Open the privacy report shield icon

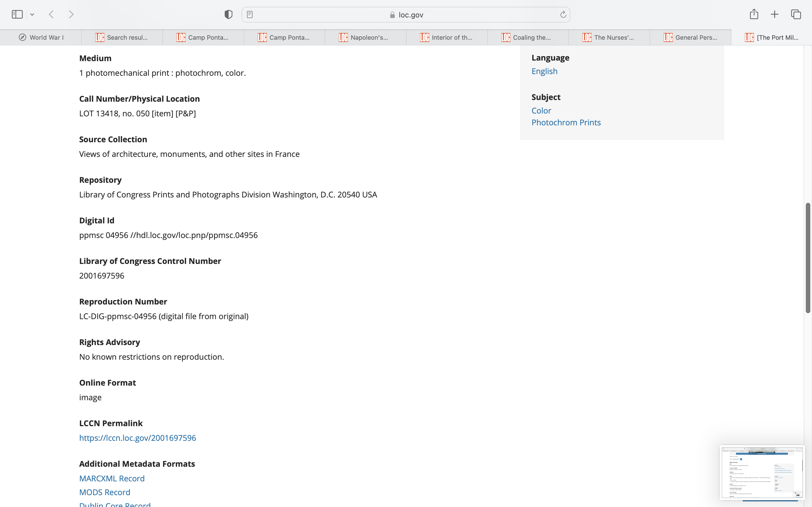coord(228,14)
